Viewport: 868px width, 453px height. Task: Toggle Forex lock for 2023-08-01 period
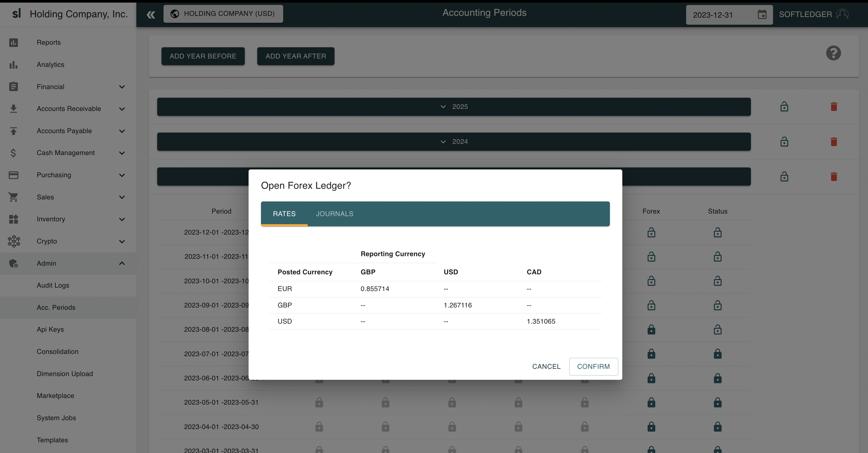click(x=651, y=330)
